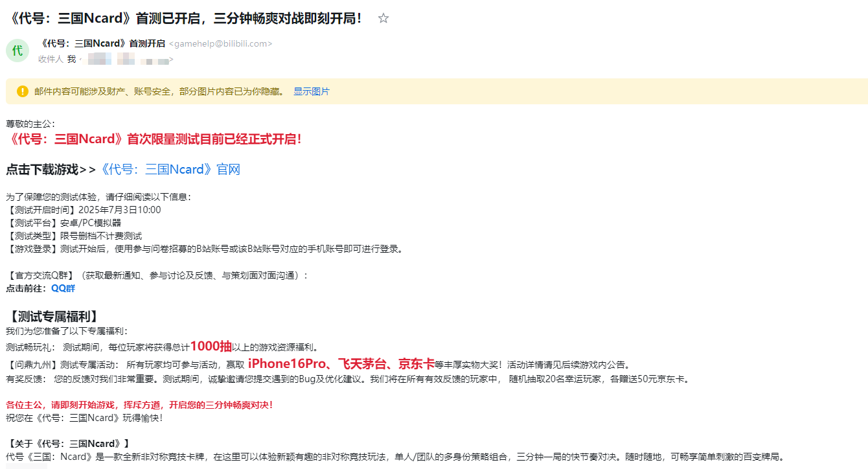Viewport: 868px width, 469px height.
Task: Open the QQ群 link
Action: tap(63, 288)
